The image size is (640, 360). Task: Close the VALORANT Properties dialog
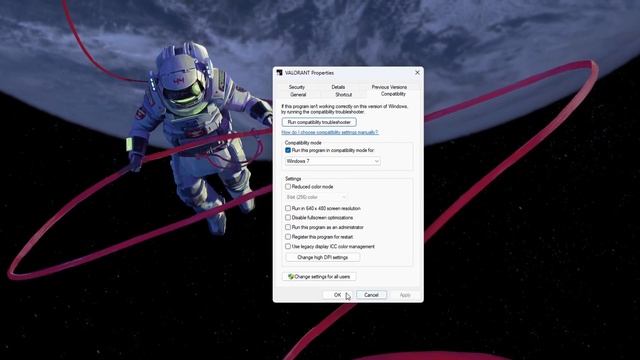click(x=417, y=73)
